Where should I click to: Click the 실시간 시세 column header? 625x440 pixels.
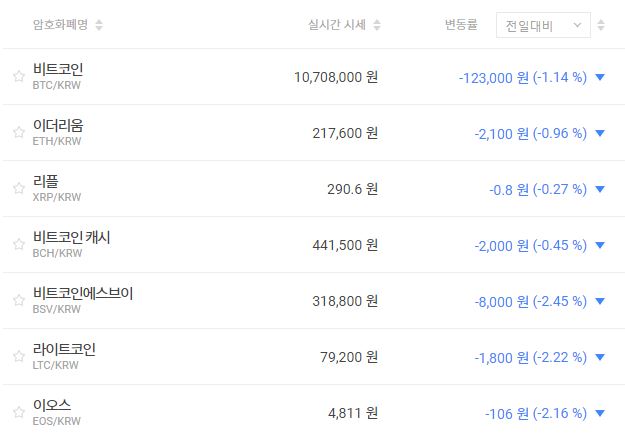[336, 25]
